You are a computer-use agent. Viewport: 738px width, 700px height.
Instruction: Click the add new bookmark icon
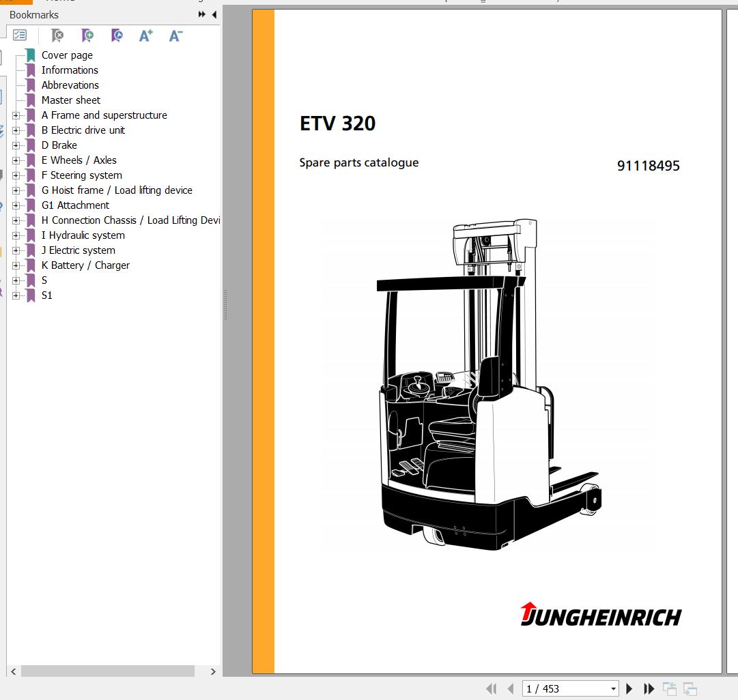pyautogui.click(x=87, y=35)
